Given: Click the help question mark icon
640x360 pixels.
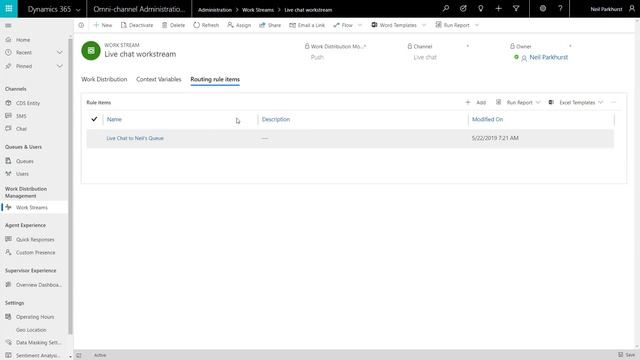Looking at the screenshot, I should coord(560,9).
